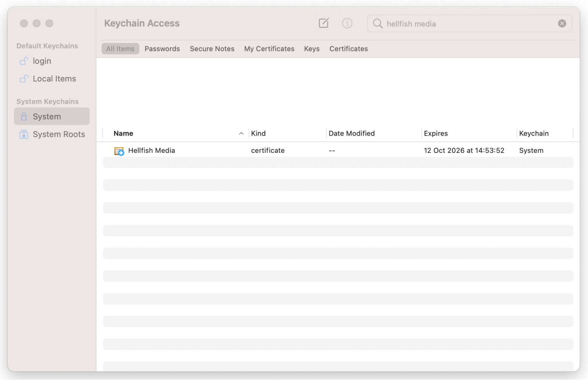Screen dimensions: 588x380
Task: Click the new keychain item icon
Action: [323, 23]
